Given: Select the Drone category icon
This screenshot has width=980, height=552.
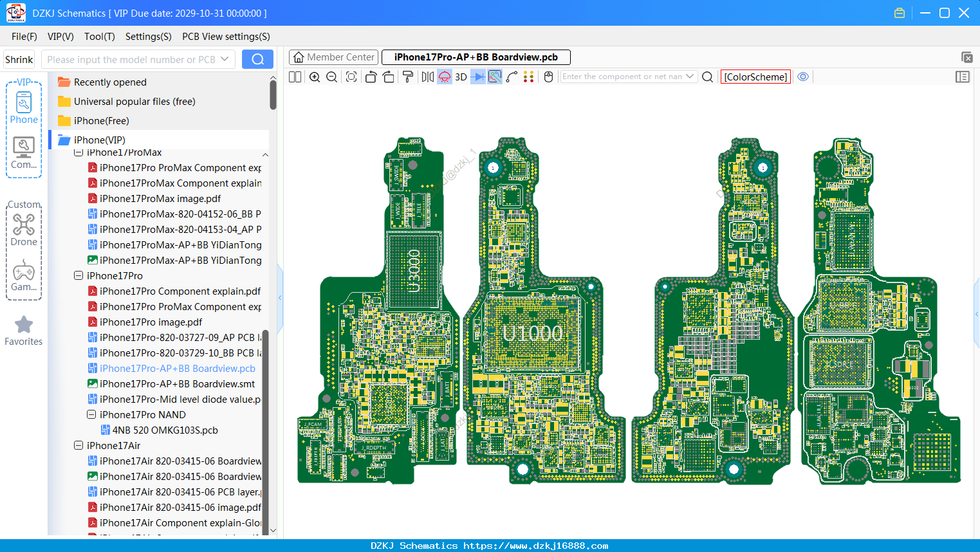Looking at the screenshot, I should click(x=24, y=230).
